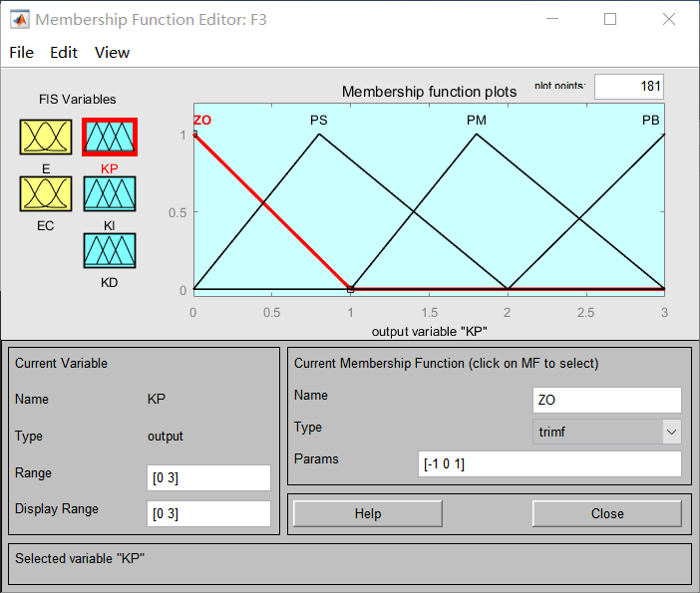Click the membership function Name field
Viewport: 700px width, 593px height.
(607, 400)
